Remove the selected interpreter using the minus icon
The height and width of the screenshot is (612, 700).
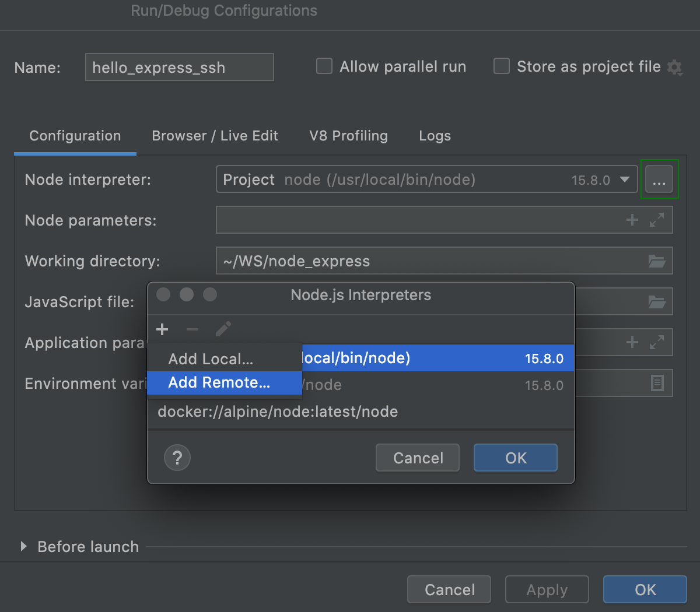point(192,329)
